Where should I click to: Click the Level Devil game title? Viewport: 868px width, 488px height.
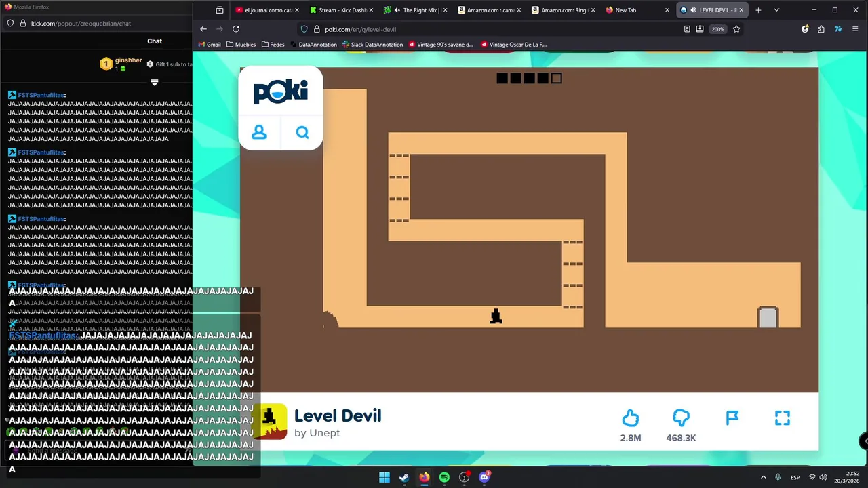pos(338,415)
